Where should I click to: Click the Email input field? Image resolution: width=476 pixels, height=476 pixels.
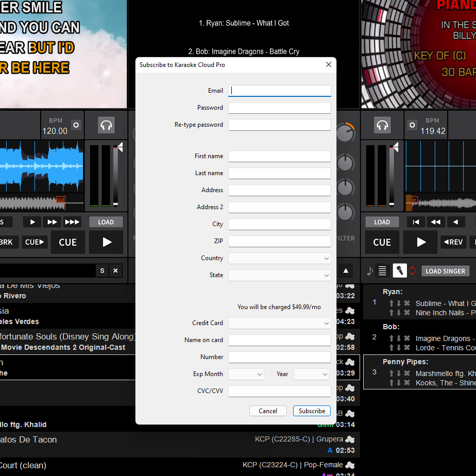(280, 90)
